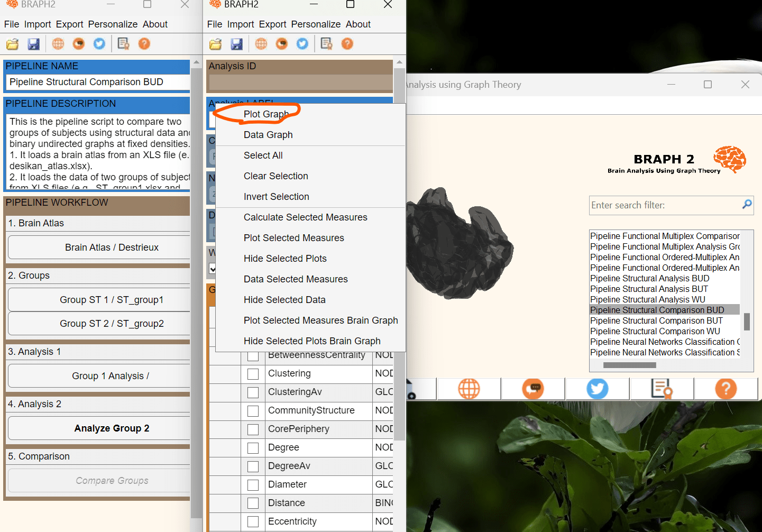Open Group ST 2 / ST_group2 button
The width and height of the screenshot is (762, 532).
point(99,324)
